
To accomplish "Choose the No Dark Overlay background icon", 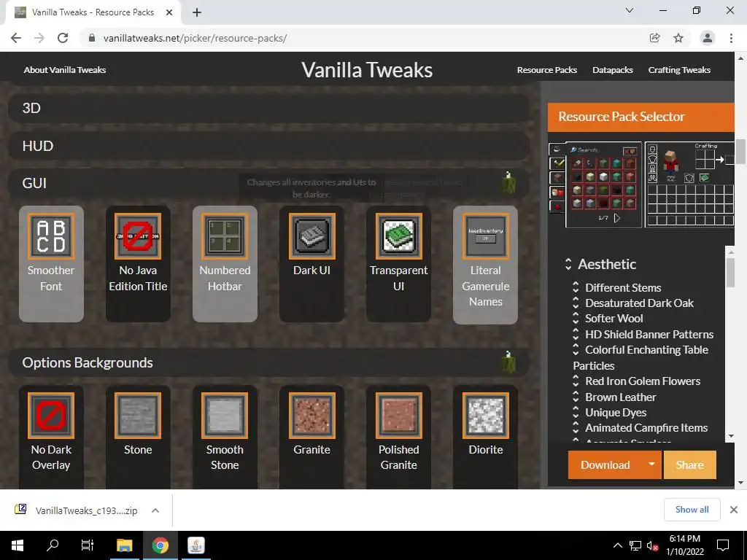I will click(51, 415).
